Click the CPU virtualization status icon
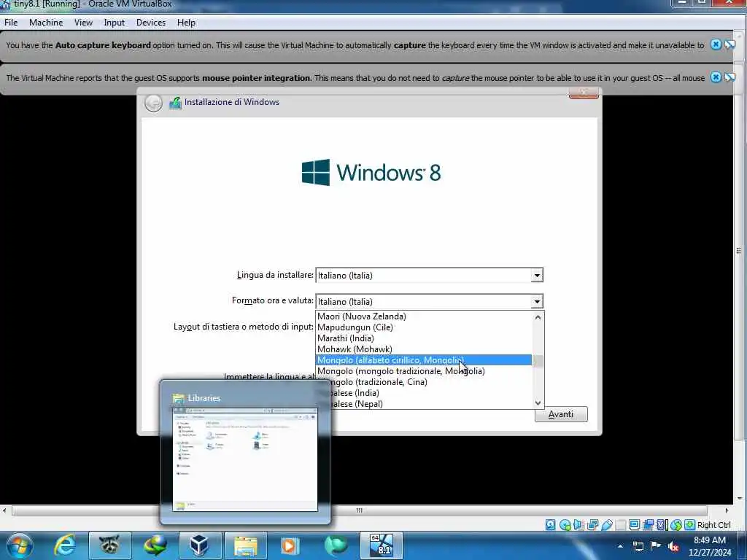Image resolution: width=747 pixels, height=560 pixels. (x=662, y=525)
